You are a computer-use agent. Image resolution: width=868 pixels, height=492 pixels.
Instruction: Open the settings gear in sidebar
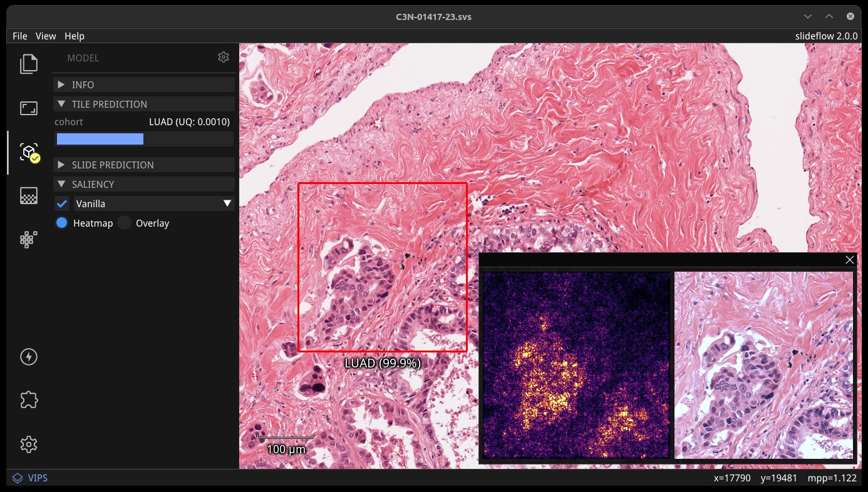click(29, 444)
